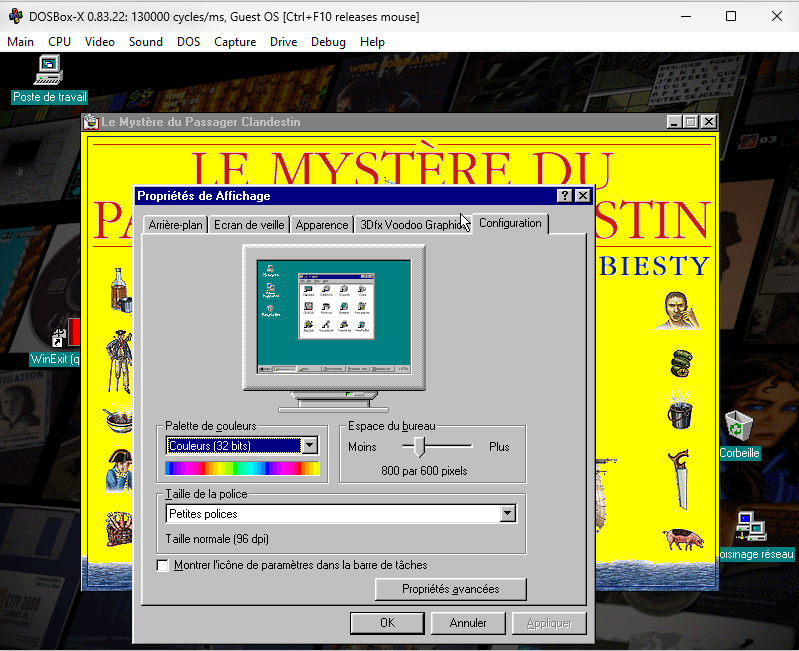The height and width of the screenshot is (651, 799).
Task: Open the DOS menu
Action: pyautogui.click(x=189, y=42)
